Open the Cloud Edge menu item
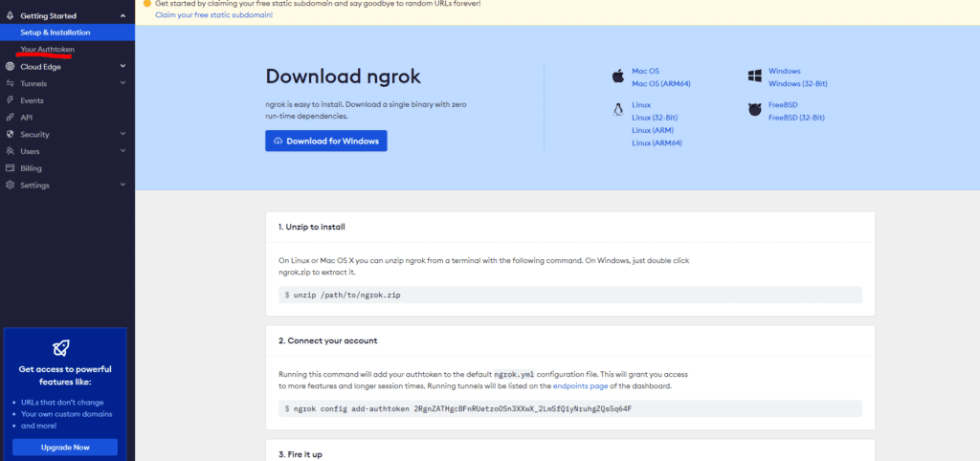 click(40, 67)
